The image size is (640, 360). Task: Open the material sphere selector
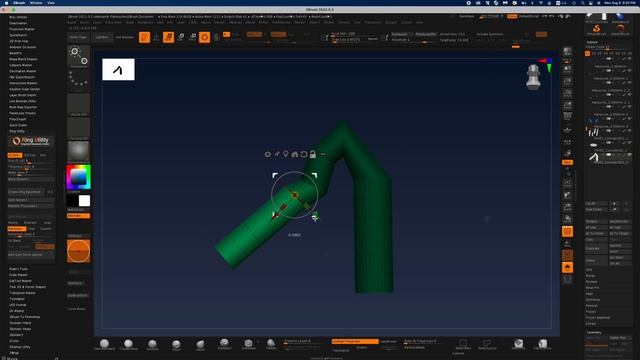78,152
